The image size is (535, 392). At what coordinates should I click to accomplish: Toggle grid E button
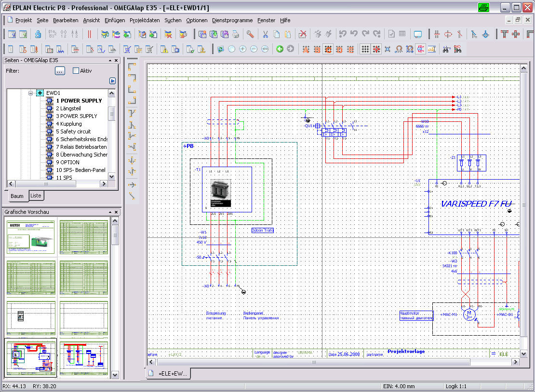pyautogui.click(x=350, y=50)
